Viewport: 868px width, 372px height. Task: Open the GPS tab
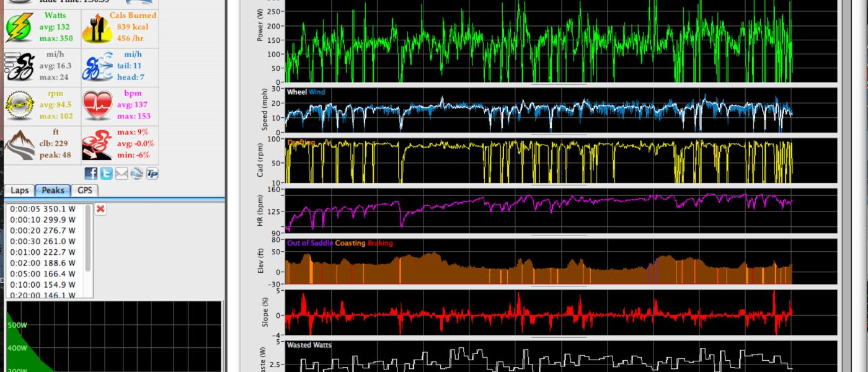click(x=85, y=190)
